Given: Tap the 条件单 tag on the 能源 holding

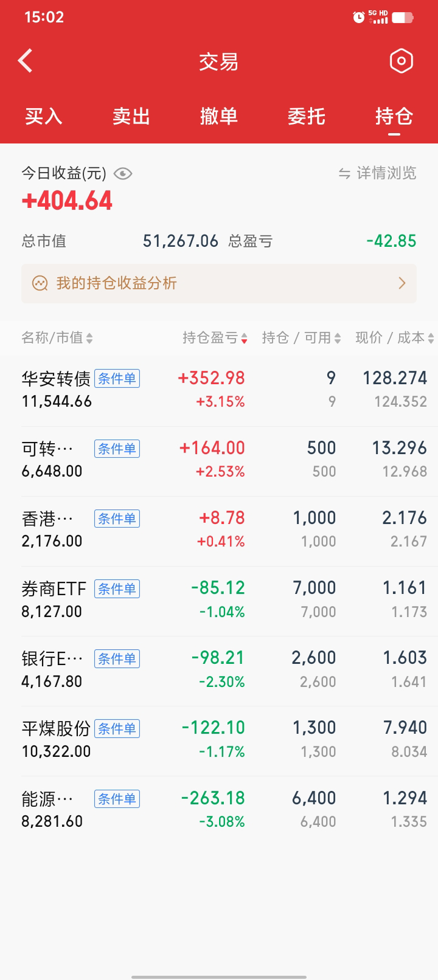Looking at the screenshot, I should click(x=117, y=799).
